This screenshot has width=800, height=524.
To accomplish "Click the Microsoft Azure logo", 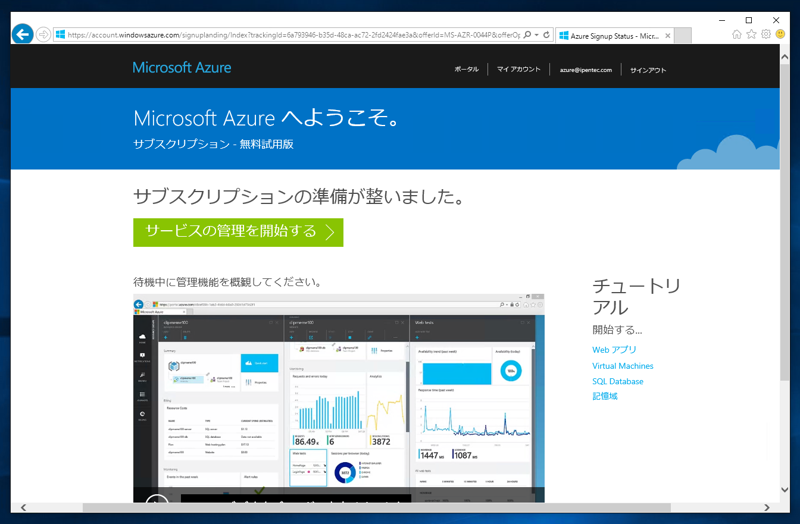I will click(x=182, y=67).
